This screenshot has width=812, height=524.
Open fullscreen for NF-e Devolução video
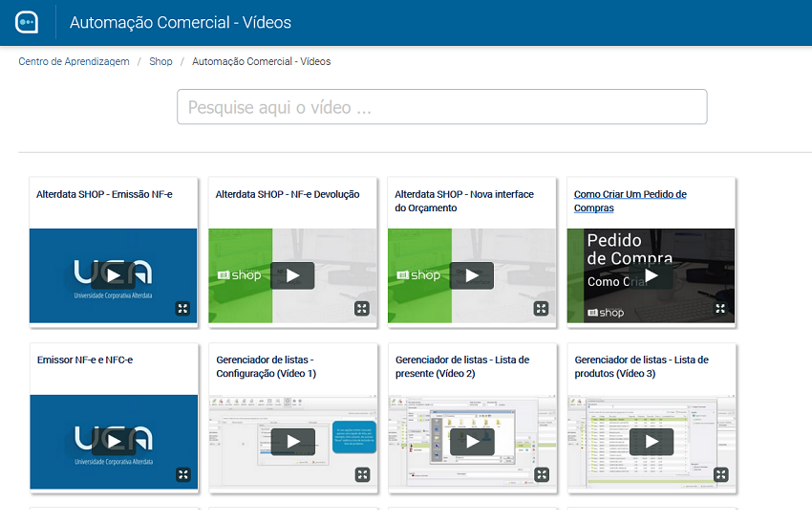(x=361, y=309)
